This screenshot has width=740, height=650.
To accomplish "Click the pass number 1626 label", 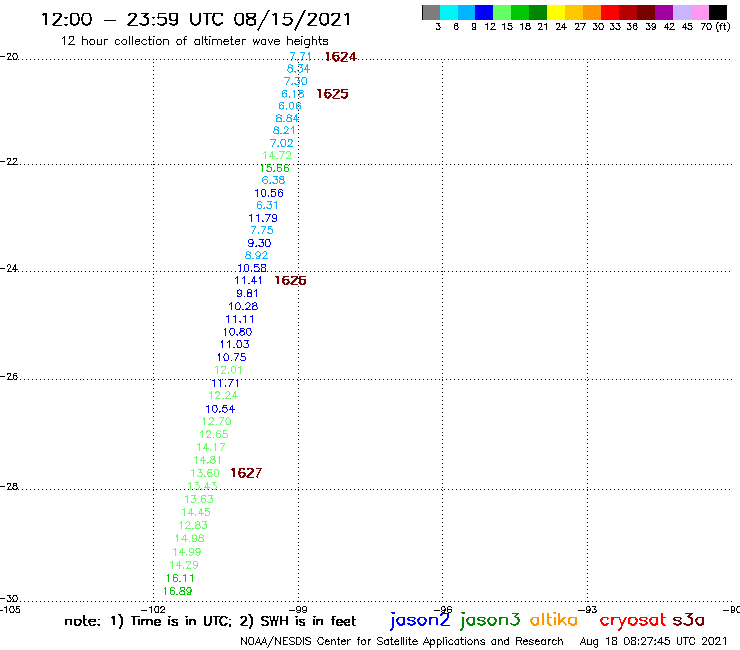I will tap(290, 280).
